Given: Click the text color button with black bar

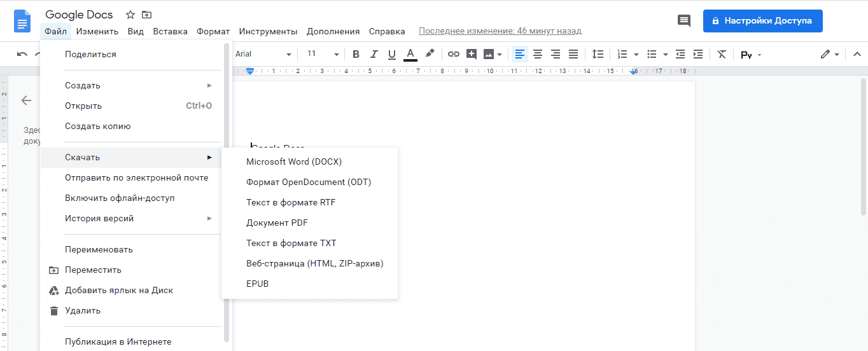Looking at the screenshot, I should pos(410,54).
